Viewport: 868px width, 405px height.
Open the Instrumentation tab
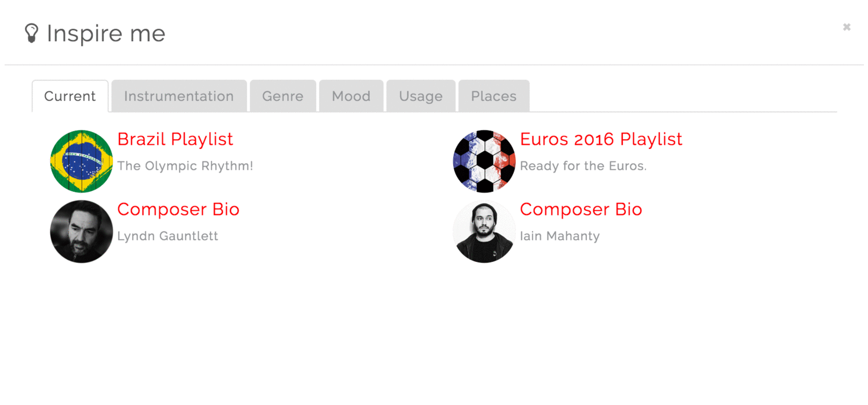tap(179, 96)
